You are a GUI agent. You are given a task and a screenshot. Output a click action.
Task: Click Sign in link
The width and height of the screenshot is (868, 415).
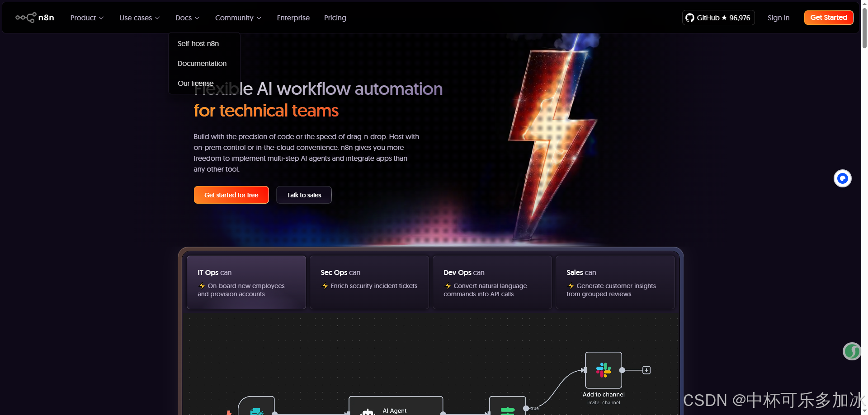tap(778, 18)
